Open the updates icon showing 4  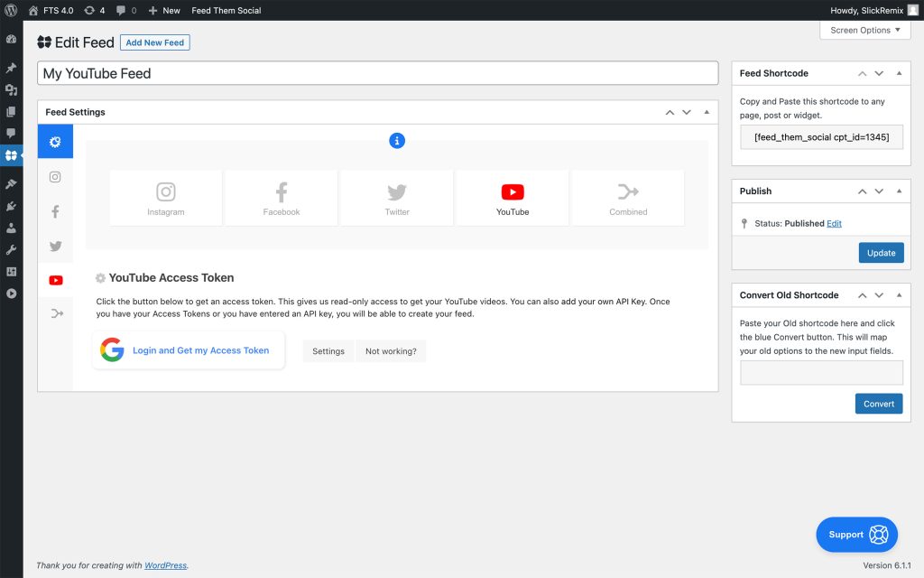(x=94, y=10)
